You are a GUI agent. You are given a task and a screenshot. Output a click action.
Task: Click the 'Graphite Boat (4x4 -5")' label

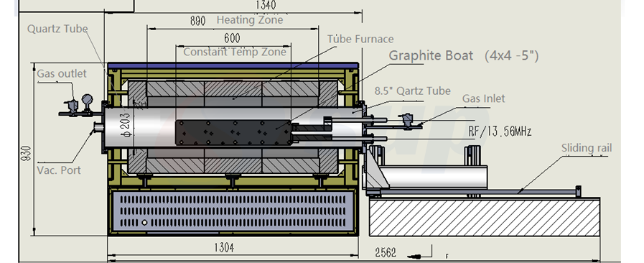pos(464,55)
